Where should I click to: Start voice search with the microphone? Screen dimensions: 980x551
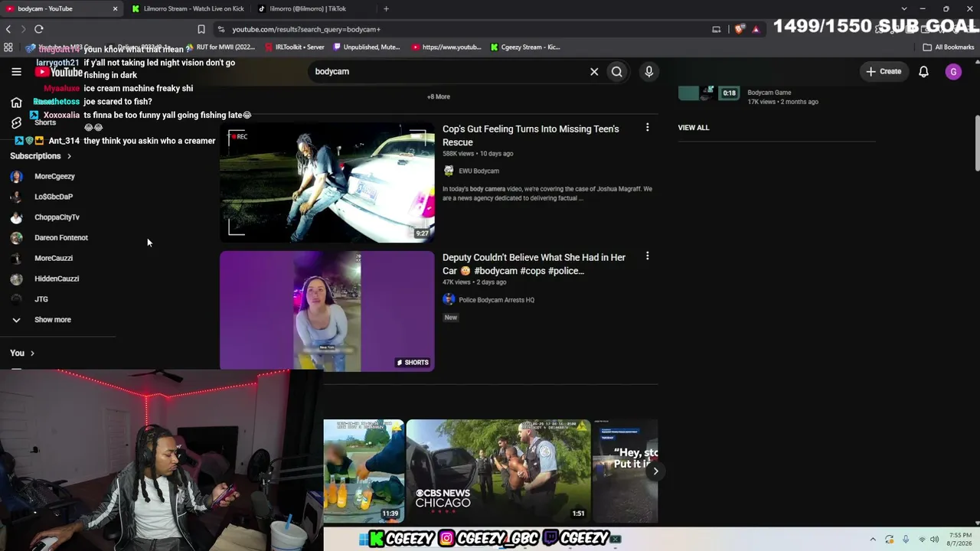(649, 72)
